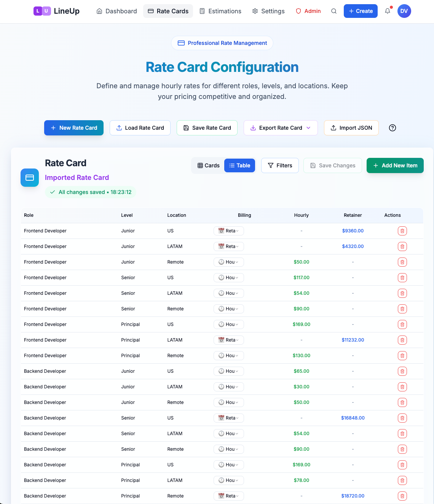Viewport: 434px width, 504px height.
Task: Click the blue rate card panel icon
Action: (x=29, y=178)
